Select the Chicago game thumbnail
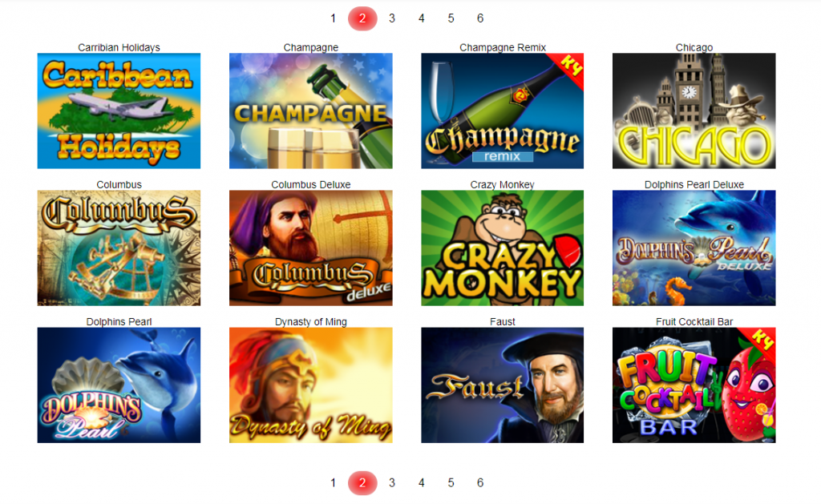 pos(694,111)
